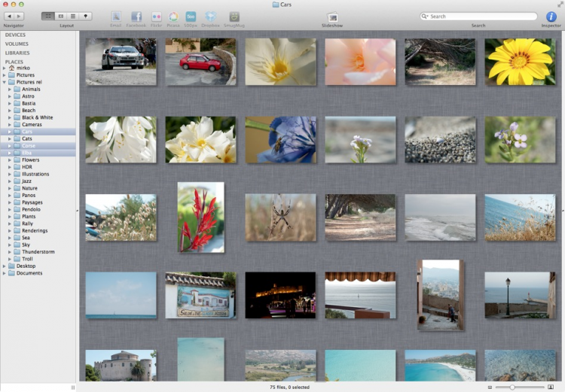The width and height of the screenshot is (565, 392).
Task: Switch to map pin layout
Action: pyautogui.click(x=86, y=16)
